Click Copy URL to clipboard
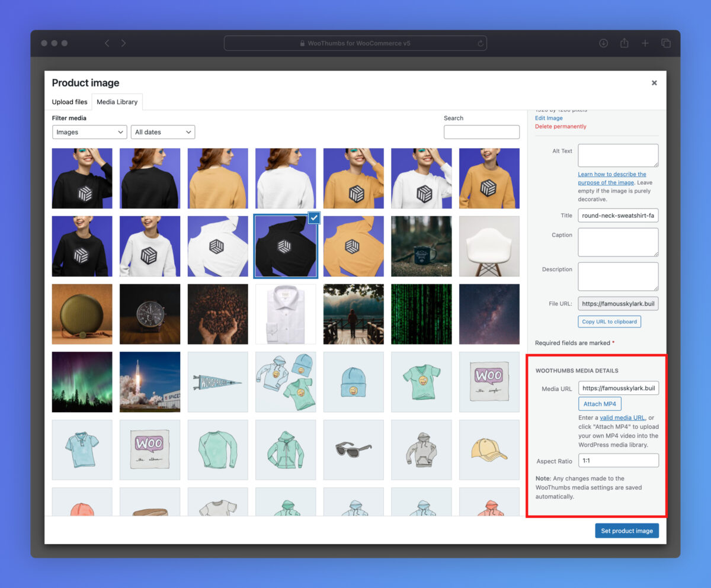 [609, 322]
